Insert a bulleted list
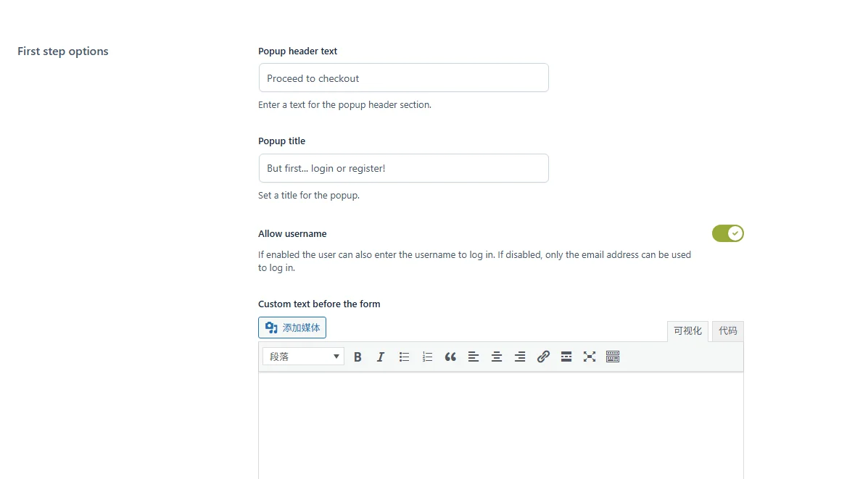Image resolution: width=868 pixels, height=479 pixels. [x=404, y=357]
